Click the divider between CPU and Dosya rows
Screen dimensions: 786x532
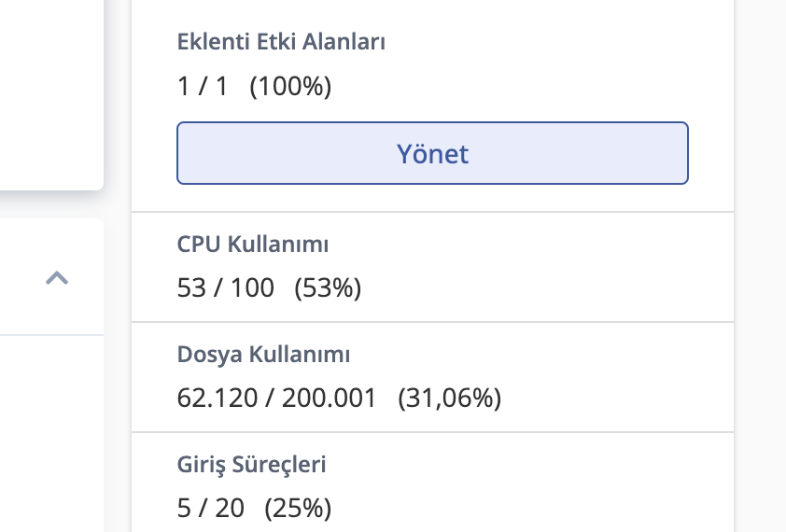tap(432, 322)
